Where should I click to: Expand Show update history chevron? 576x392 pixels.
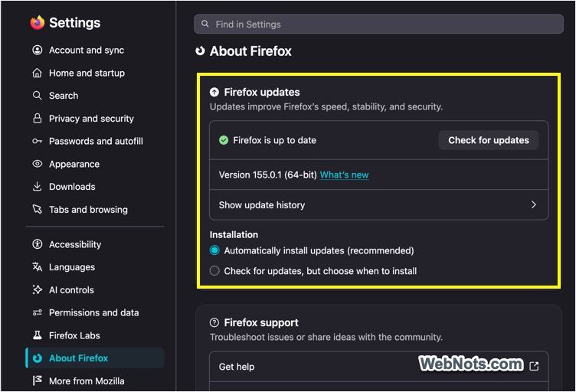pos(533,205)
